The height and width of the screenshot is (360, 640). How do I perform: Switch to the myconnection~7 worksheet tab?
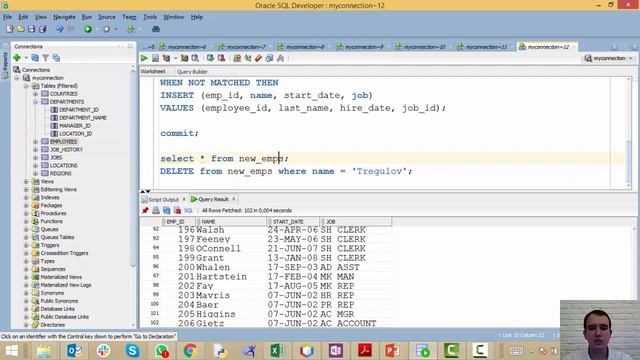pyautogui.click(x=246, y=47)
